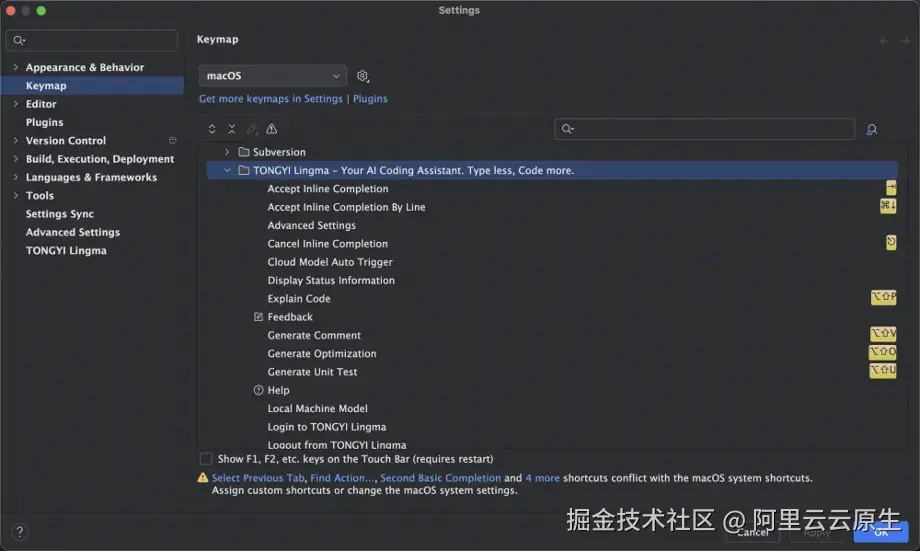Open TONGYI Lingma settings page
Viewport: 920px width, 552px height.
66,251
